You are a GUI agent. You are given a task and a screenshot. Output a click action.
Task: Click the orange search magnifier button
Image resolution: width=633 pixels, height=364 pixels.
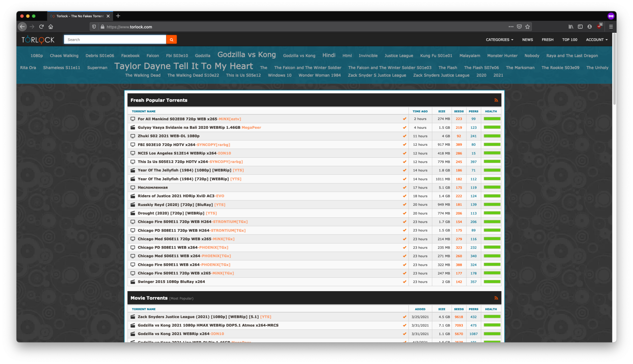[x=171, y=40]
